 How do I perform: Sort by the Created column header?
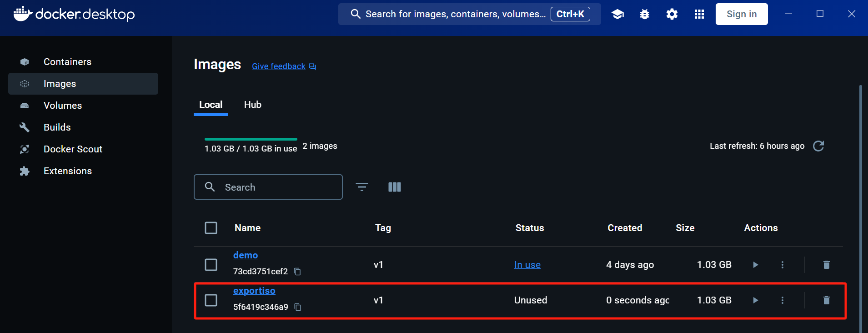click(x=625, y=228)
